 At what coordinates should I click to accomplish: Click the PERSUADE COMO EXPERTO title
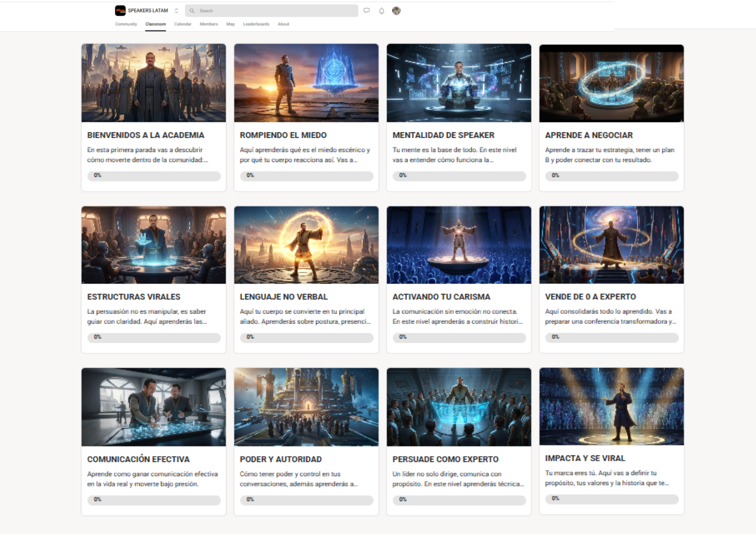(445, 460)
